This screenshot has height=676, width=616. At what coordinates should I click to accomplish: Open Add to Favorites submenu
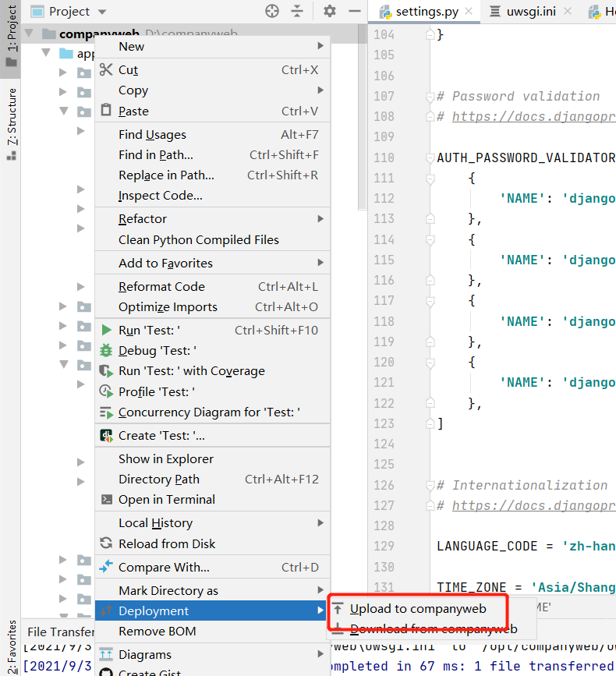(213, 263)
